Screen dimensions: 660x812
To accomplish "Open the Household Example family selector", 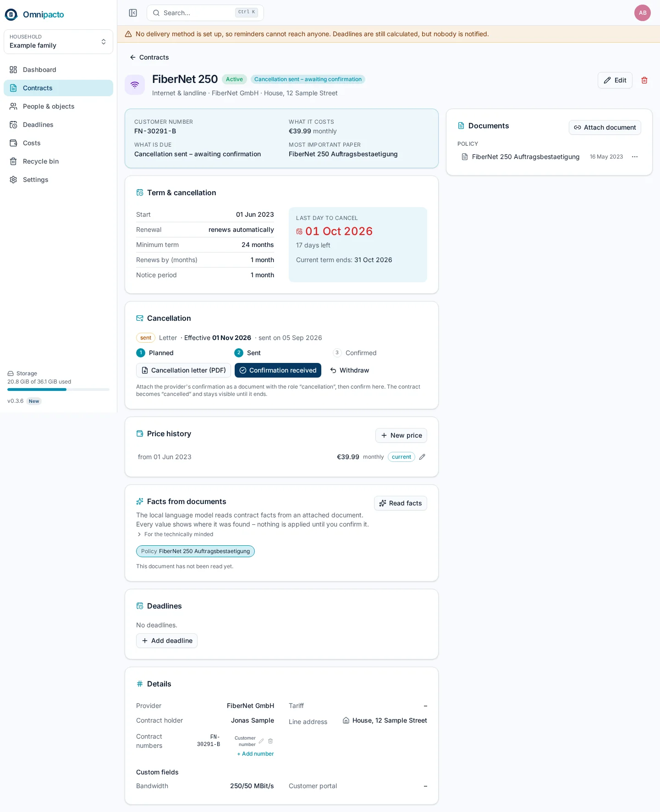I will (58, 42).
